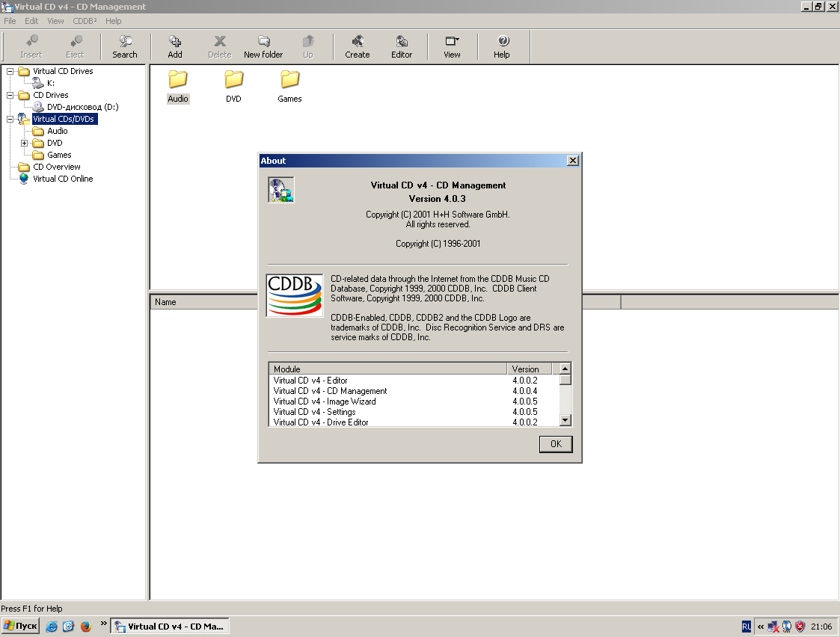Open the New folder toolbar tool
Image resolution: width=840 pixels, height=637 pixels.
pos(263,46)
